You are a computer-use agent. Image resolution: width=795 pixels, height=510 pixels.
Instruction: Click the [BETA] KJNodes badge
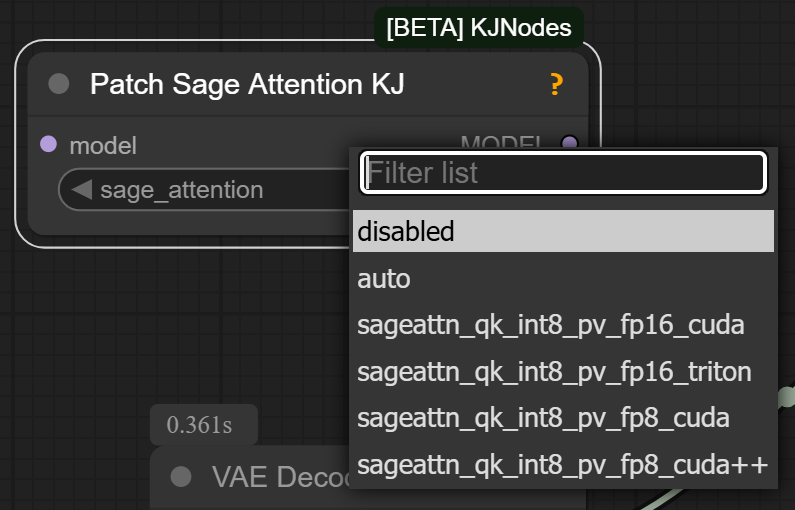pos(479,27)
